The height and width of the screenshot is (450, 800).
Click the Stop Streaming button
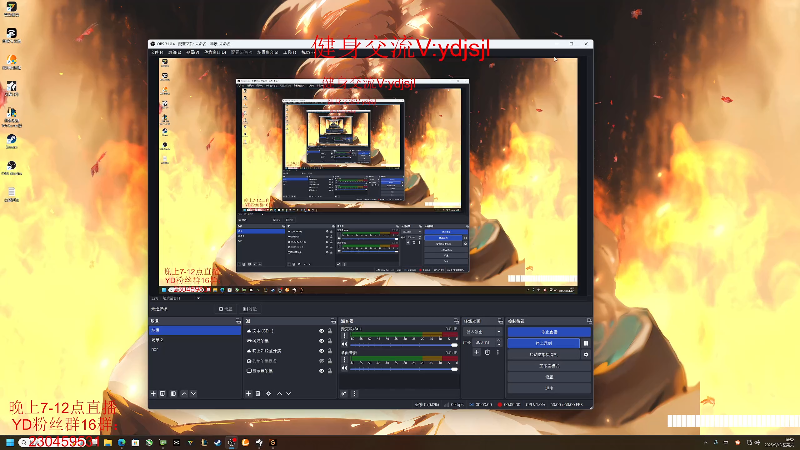tap(549, 332)
